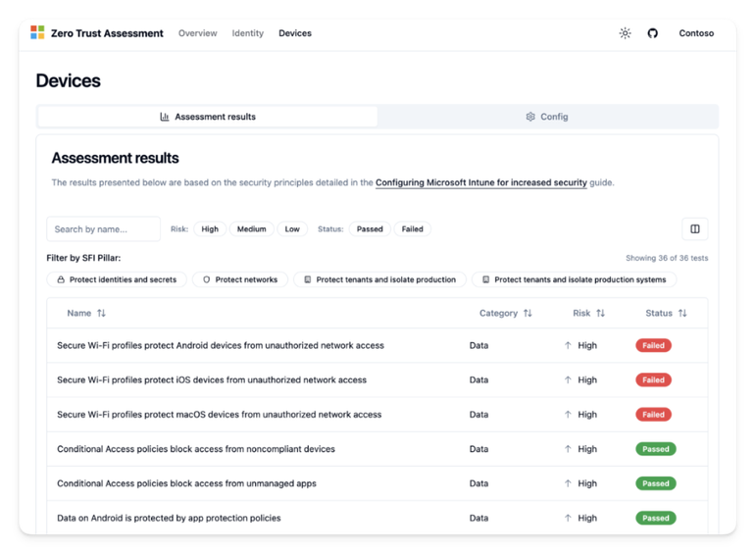
Task: Open the Overview navigation item
Action: point(198,33)
